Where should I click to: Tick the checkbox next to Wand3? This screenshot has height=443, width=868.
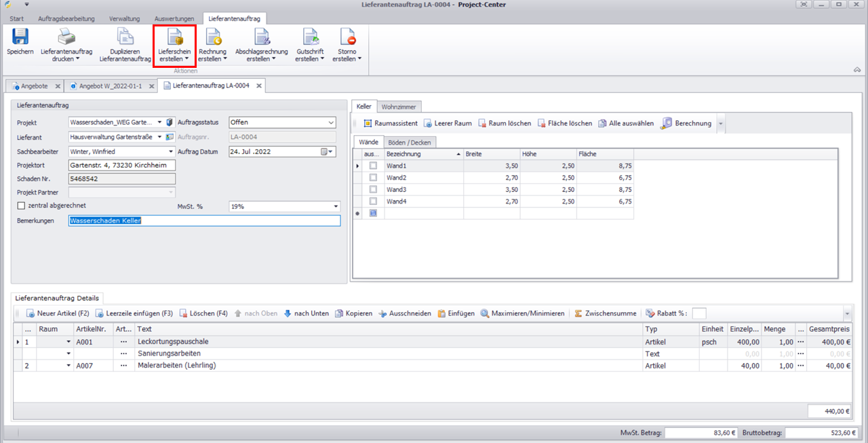pyautogui.click(x=373, y=190)
